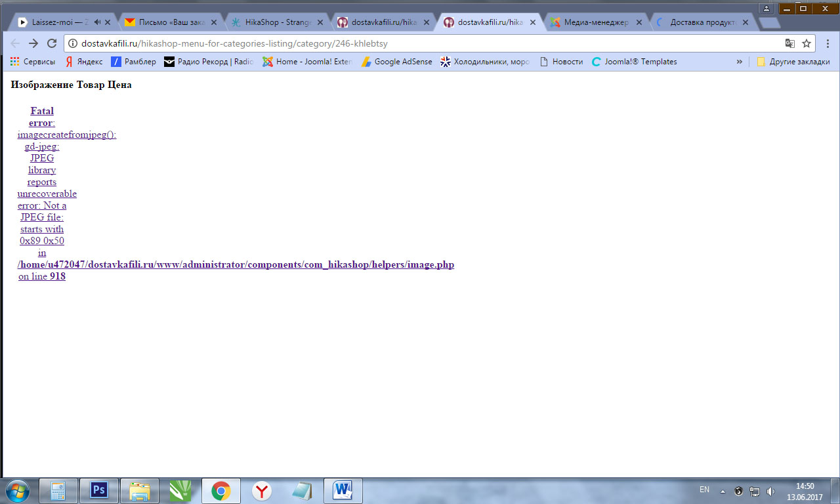The height and width of the screenshot is (504, 840).
Task: Click the translate page icon
Action: [x=790, y=43]
